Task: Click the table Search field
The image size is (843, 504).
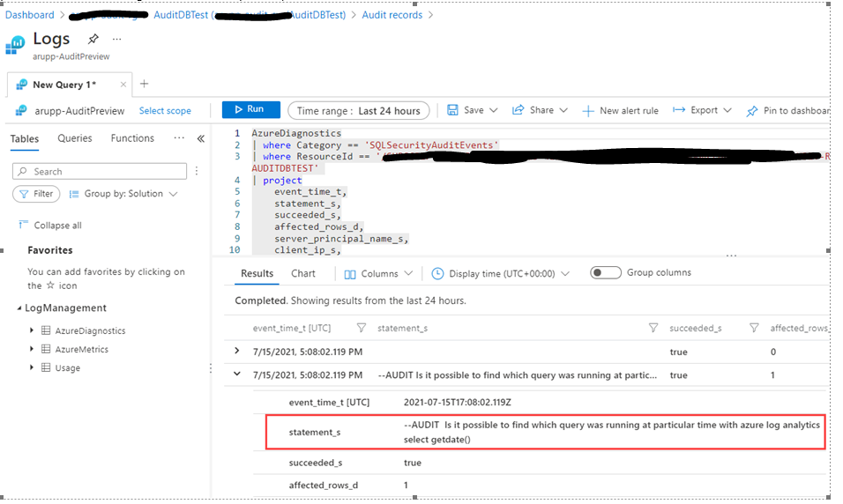Action: [x=100, y=172]
